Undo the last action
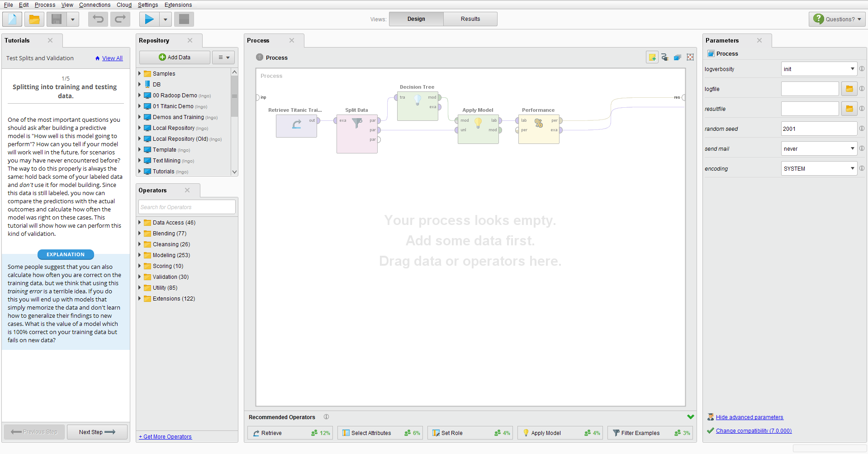 98,19
